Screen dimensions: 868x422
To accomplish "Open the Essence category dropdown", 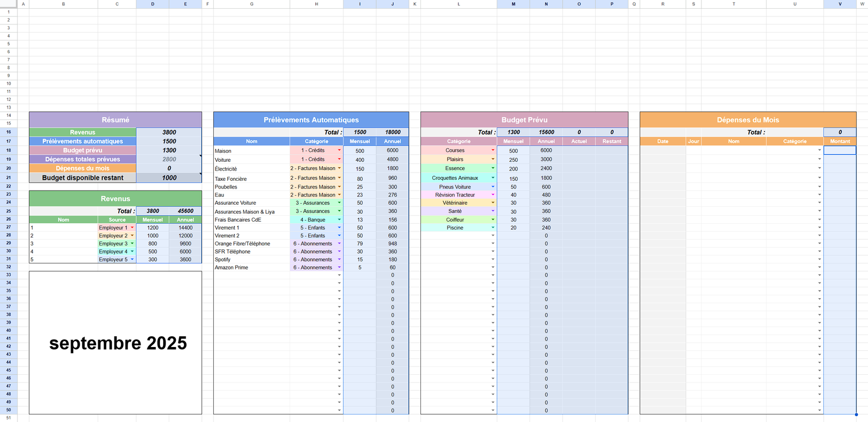I will tap(493, 168).
